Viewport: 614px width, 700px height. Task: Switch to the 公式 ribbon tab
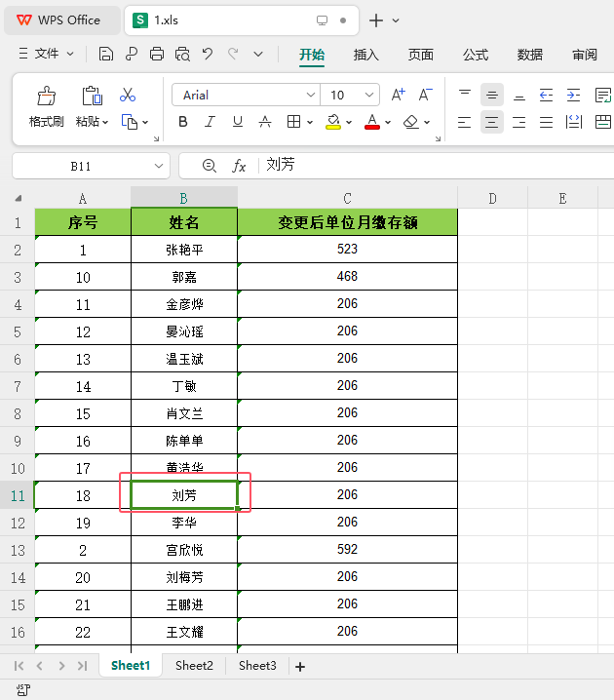coord(476,55)
